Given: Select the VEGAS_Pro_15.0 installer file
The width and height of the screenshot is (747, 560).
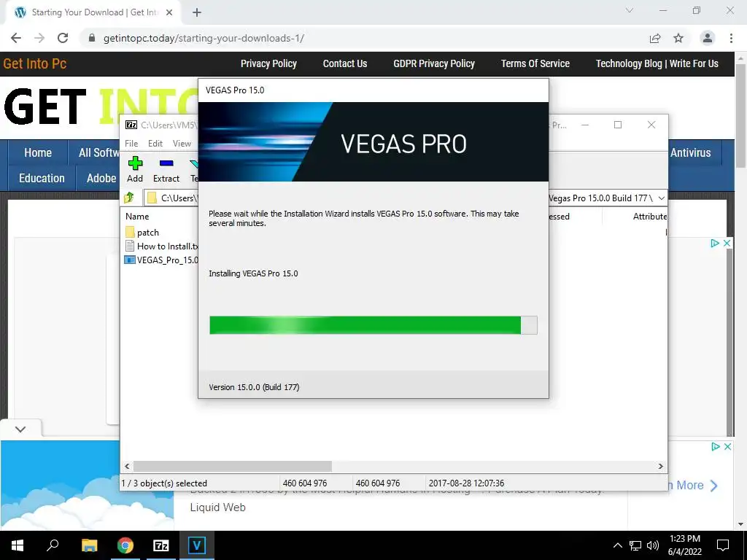Looking at the screenshot, I should pyautogui.click(x=161, y=260).
